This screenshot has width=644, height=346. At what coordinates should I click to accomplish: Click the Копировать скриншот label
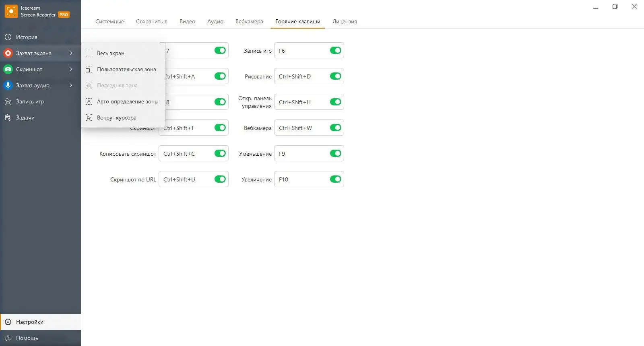pos(128,154)
